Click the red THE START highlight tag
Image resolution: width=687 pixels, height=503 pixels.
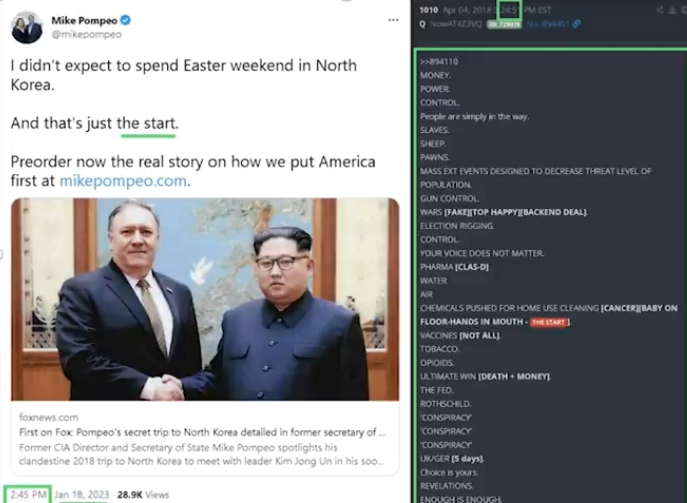(x=549, y=322)
